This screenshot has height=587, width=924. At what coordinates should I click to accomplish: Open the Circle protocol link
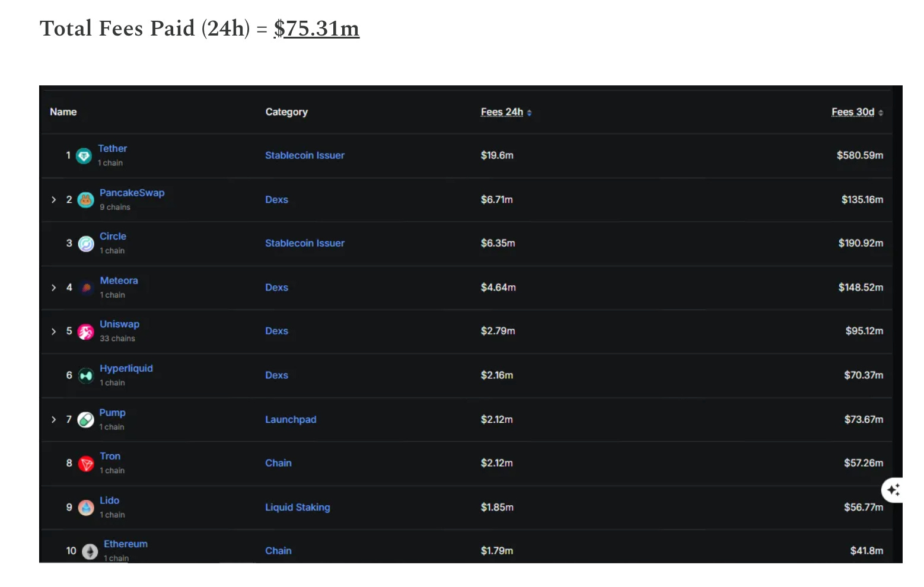pyautogui.click(x=113, y=237)
